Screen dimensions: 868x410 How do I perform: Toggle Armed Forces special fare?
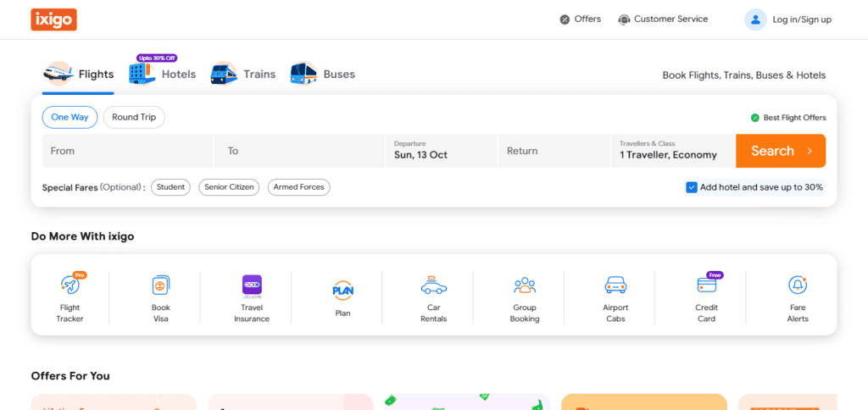299,187
